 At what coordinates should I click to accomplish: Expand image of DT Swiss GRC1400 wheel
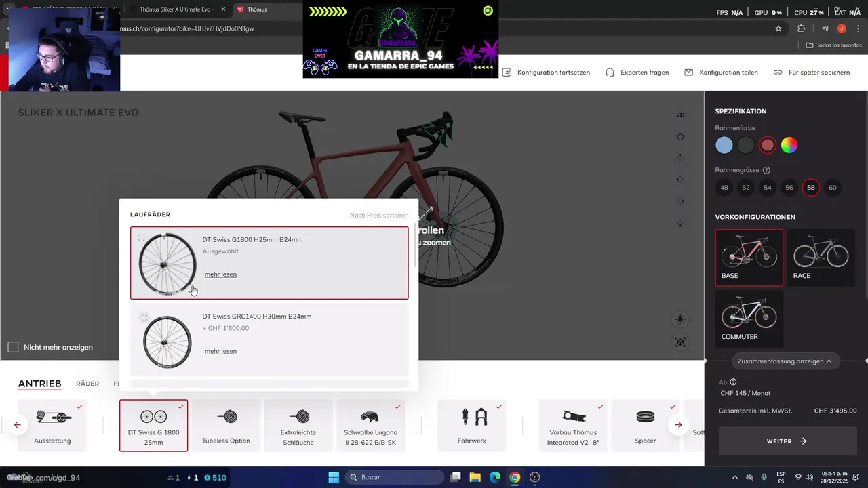click(x=144, y=317)
